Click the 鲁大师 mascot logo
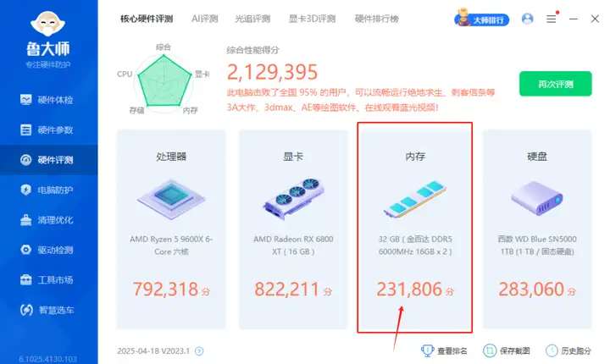610x364 pixels. coord(47,24)
